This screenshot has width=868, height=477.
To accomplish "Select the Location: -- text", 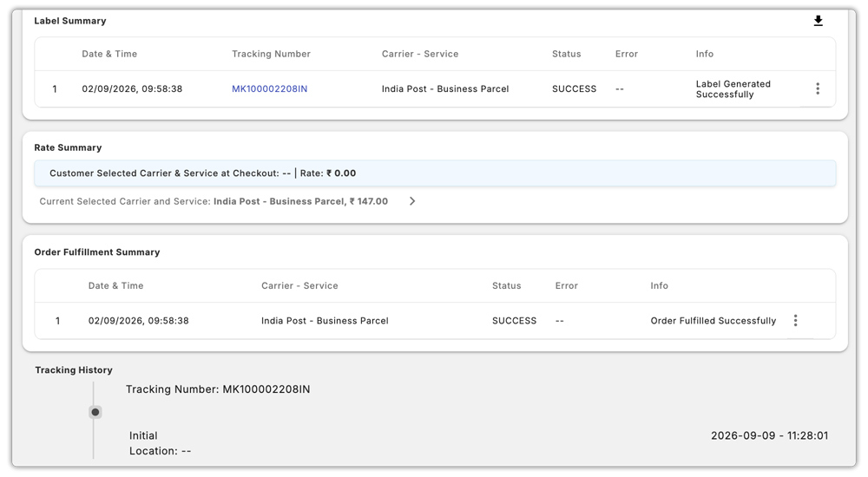I will [x=160, y=452].
